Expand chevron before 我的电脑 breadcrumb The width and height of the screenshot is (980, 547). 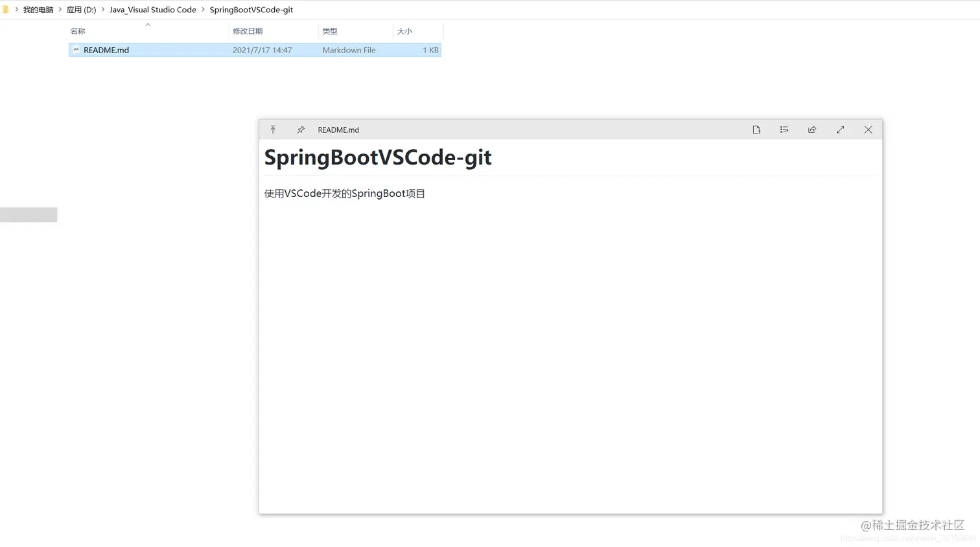point(17,10)
